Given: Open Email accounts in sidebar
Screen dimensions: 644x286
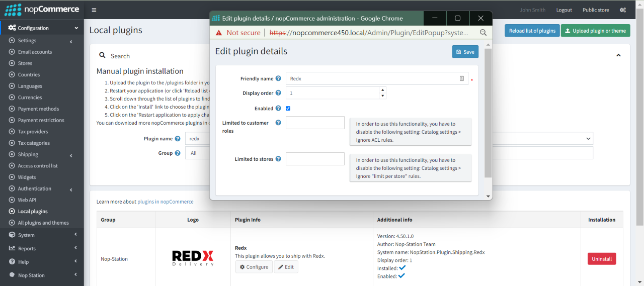Looking at the screenshot, I should [x=35, y=52].
